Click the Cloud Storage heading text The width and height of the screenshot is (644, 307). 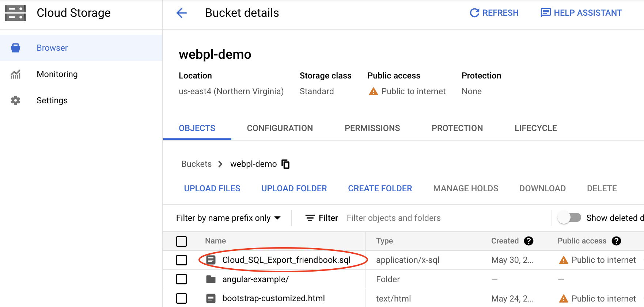pyautogui.click(x=73, y=13)
